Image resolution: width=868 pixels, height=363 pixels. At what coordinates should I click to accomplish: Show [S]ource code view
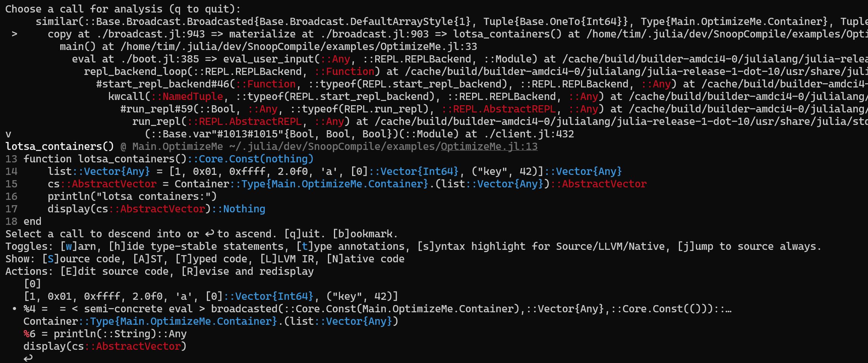pyautogui.click(x=81, y=259)
